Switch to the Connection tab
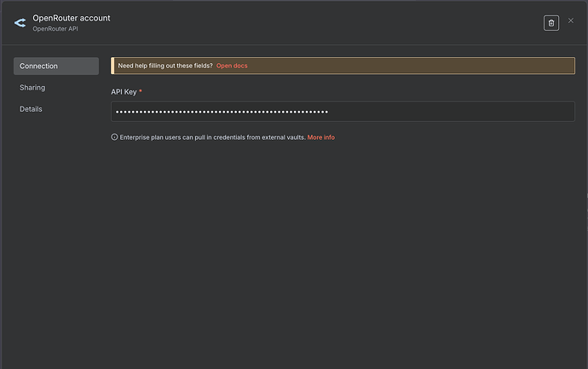Viewport: 588px width, 369px height. click(x=56, y=66)
